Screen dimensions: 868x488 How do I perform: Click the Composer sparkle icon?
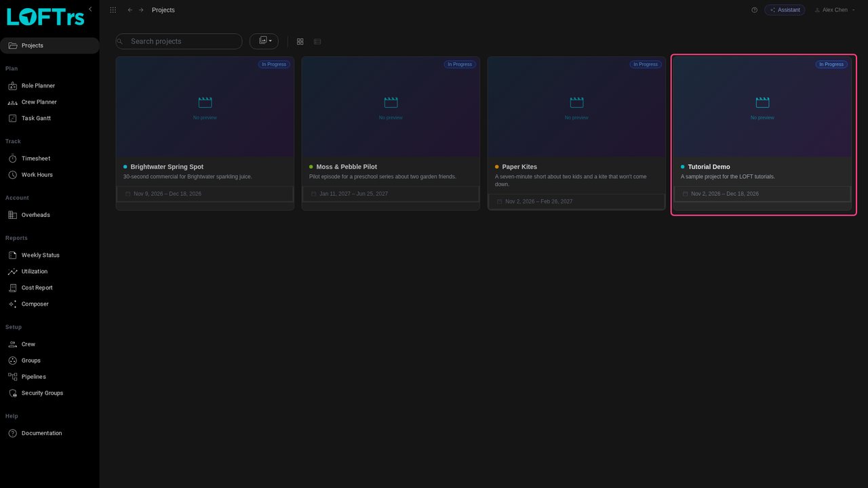pyautogui.click(x=12, y=304)
